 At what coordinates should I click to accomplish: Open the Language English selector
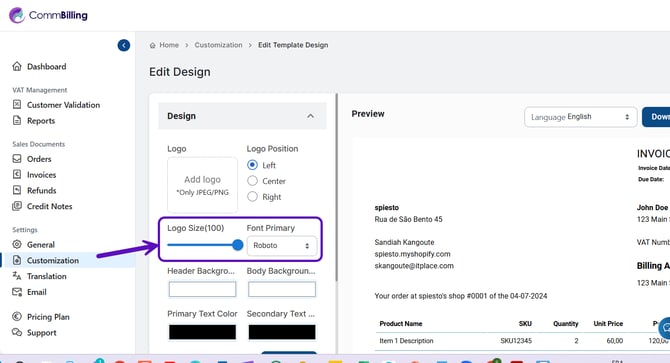point(580,117)
